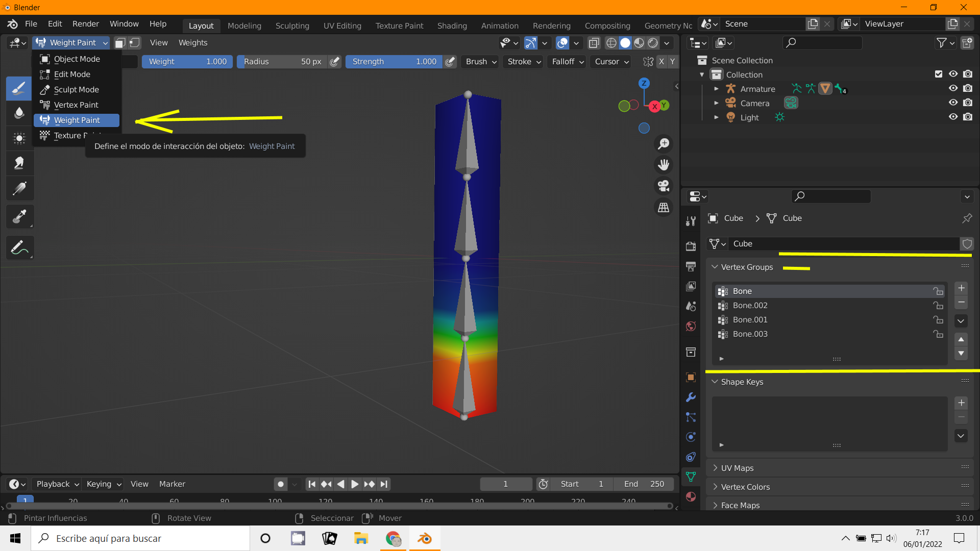Toggle camera view in viewport

coord(664,186)
